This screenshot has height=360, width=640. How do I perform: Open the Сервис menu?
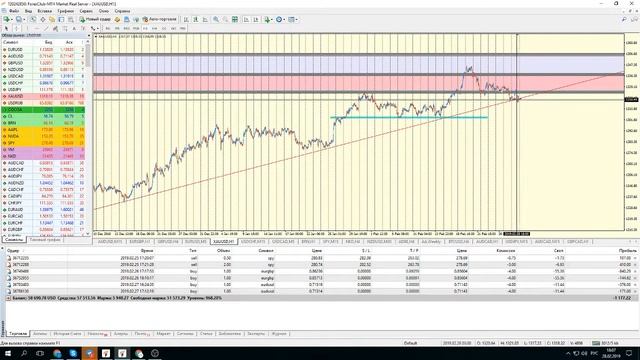coord(86,11)
